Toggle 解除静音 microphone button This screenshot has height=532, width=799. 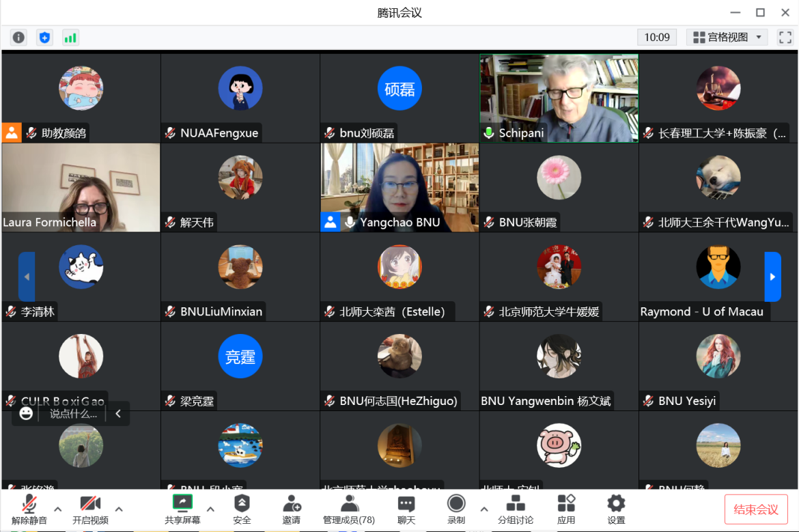pyautogui.click(x=29, y=509)
